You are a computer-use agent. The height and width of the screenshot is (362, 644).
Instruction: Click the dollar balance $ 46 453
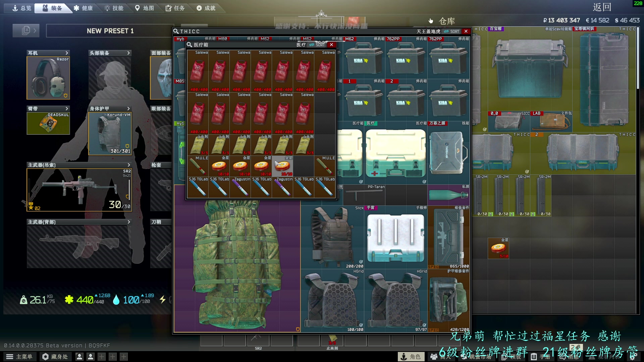[x=627, y=20]
